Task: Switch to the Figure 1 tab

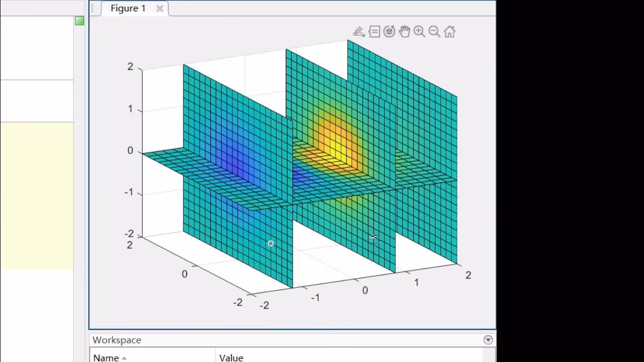Action: click(127, 8)
